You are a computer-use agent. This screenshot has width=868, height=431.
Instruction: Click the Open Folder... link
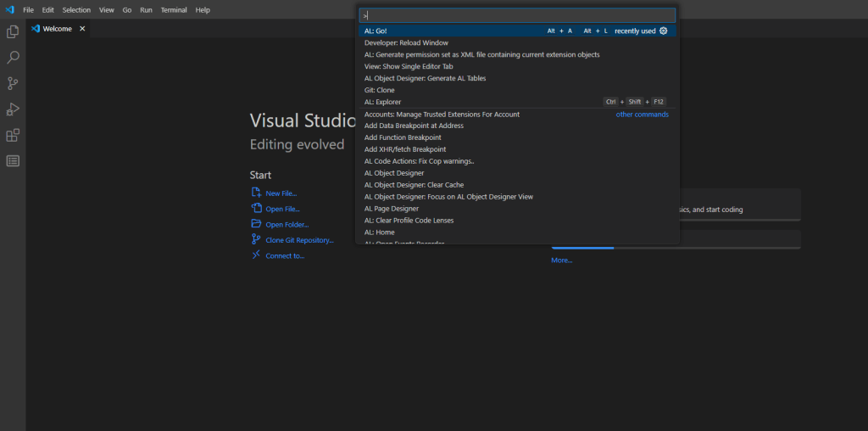tap(287, 225)
